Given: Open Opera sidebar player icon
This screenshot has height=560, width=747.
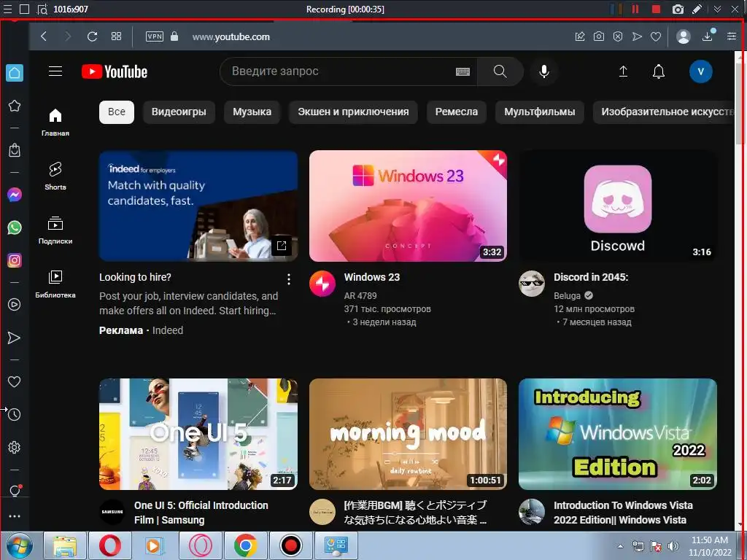Looking at the screenshot, I should 15,304.
